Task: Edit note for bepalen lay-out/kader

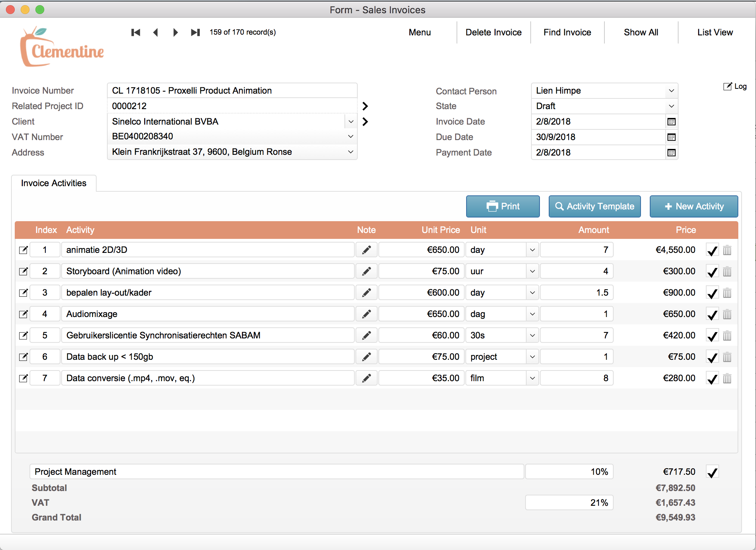Action: tap(367, 293)
